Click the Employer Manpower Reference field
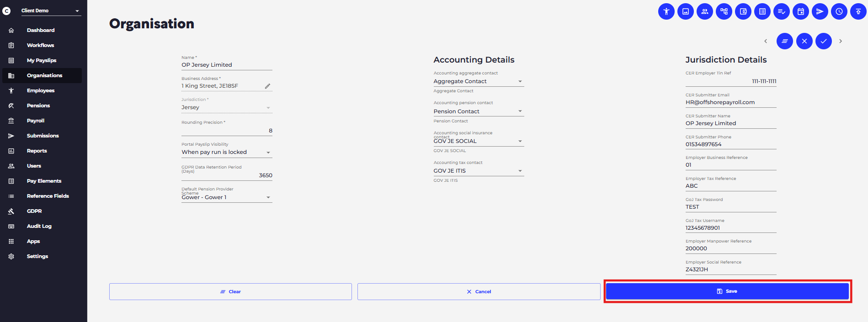This screenshot has height=322, width=868. pos(731,248)
